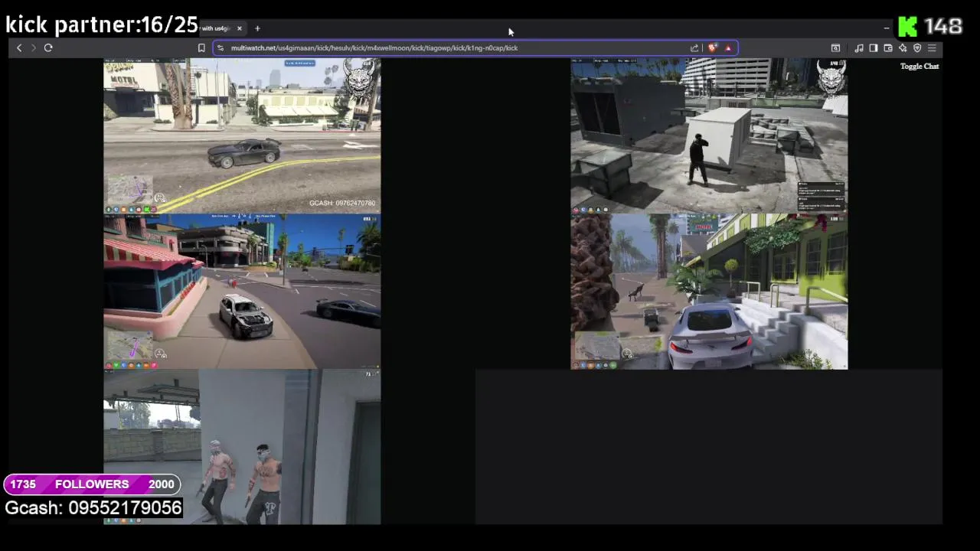The height and width of the screenshot is (551, 980).
Task: Click the stream showing gray sports car by motel
Action: tap(242, 135)
